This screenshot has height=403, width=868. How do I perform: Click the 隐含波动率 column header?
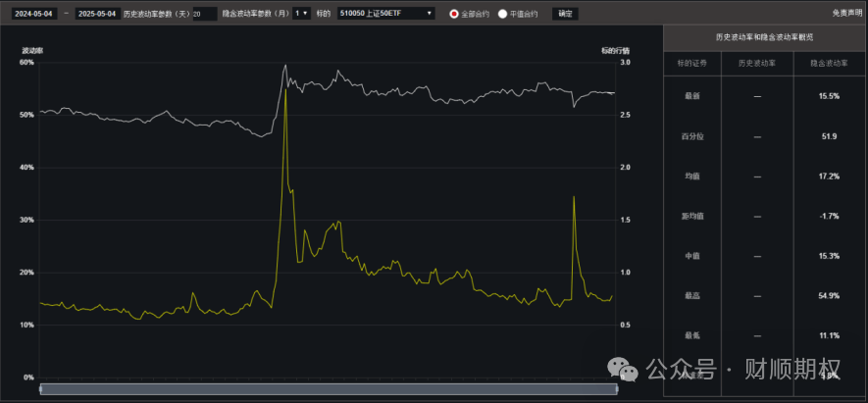point(830,63)
